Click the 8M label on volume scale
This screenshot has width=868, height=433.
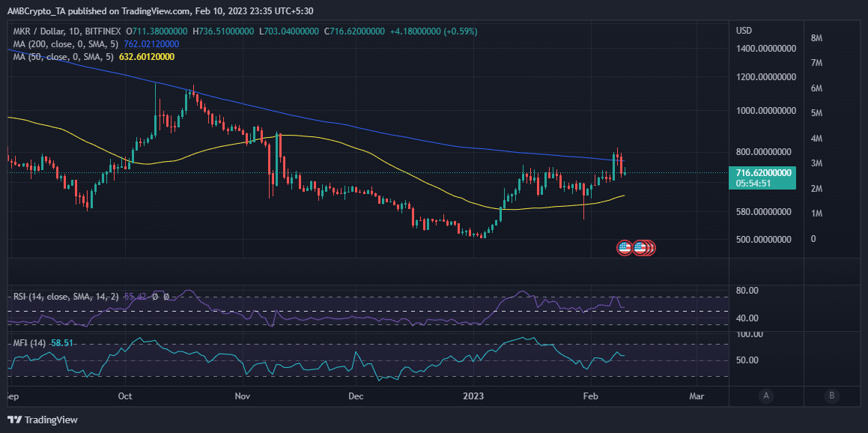coord(816,38)
